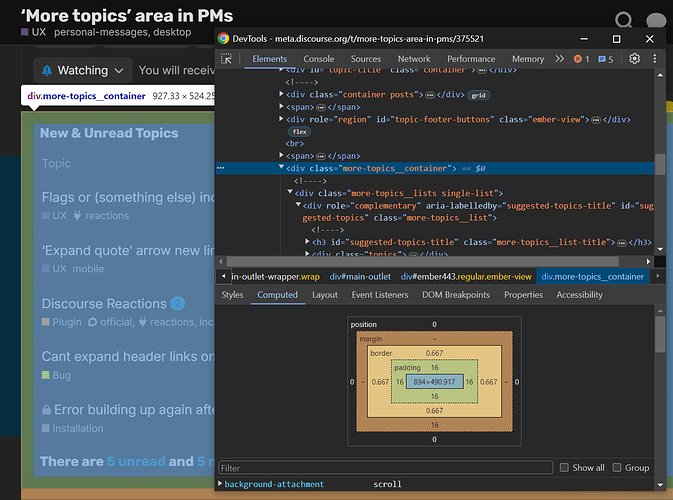Expand the container posts div node
Viewport: 673px width, 500px height.
tap(282, 94)
